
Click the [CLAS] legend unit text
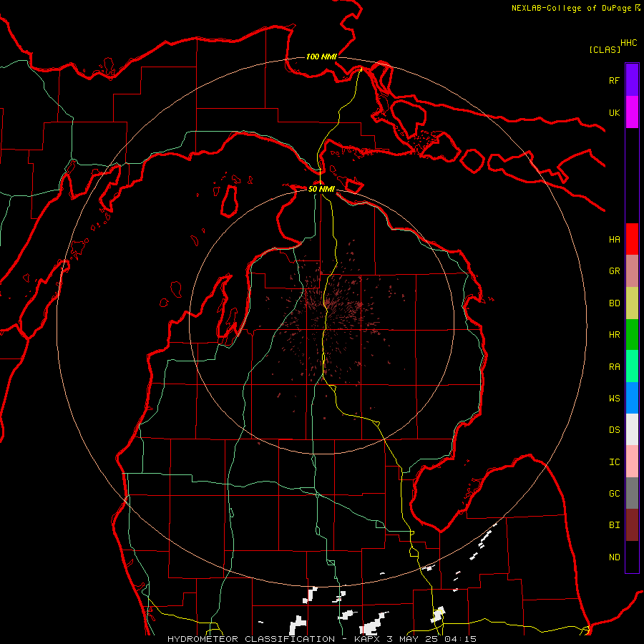pos(605,49)
